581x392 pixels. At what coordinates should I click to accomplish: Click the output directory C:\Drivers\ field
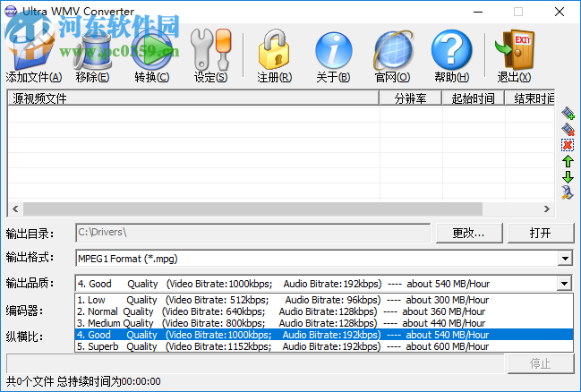(x=252, y=233)
